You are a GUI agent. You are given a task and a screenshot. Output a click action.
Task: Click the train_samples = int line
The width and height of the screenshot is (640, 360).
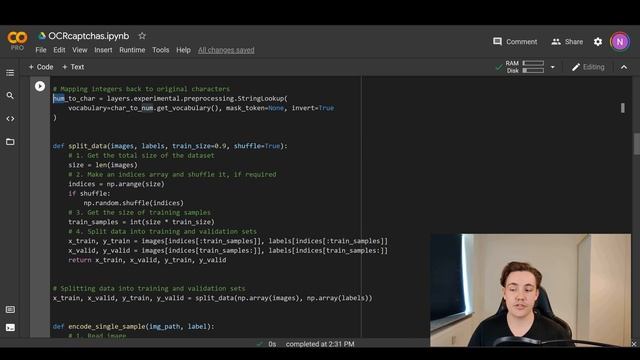click(x=141, y=222)
